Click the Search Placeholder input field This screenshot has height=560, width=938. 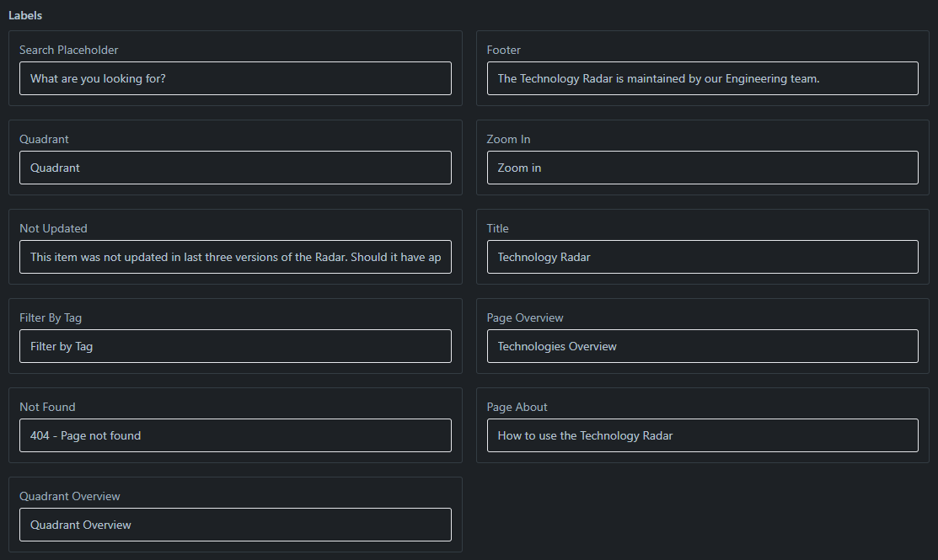click(x=235, y=78)
